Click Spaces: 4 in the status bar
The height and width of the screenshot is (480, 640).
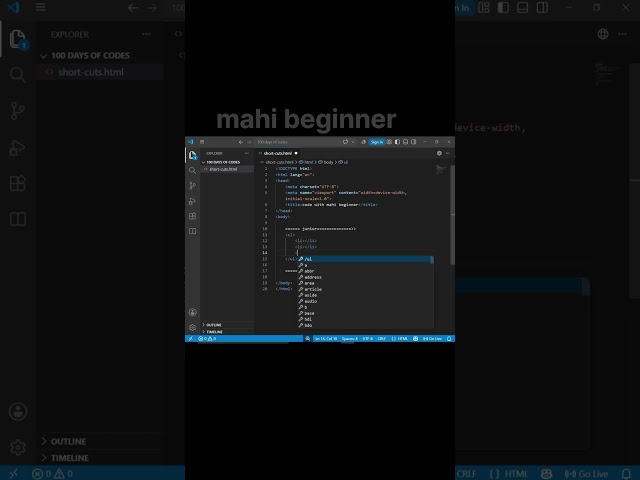click(350, 339)
